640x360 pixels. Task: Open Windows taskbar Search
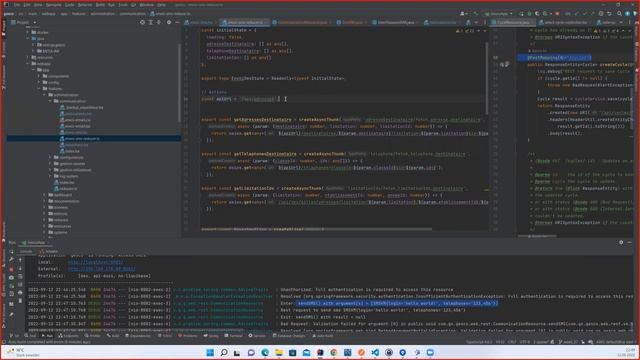tap(224, 353)
